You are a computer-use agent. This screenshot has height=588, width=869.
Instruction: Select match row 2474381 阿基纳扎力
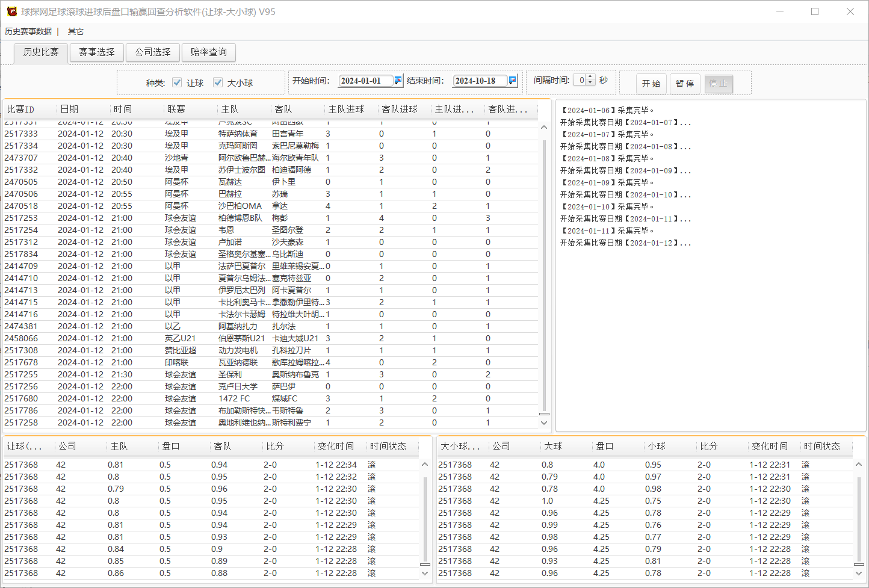[271, 326]
